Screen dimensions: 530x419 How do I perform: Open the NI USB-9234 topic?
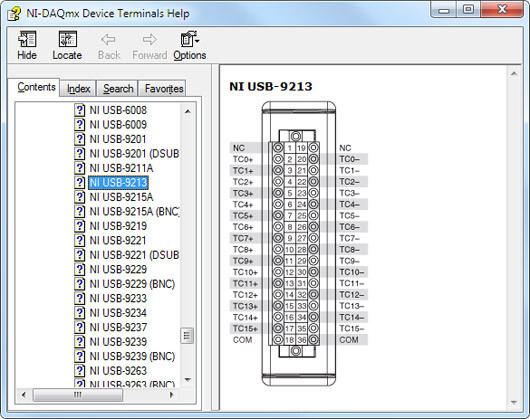pyautogui.click(x=118, y=313)
